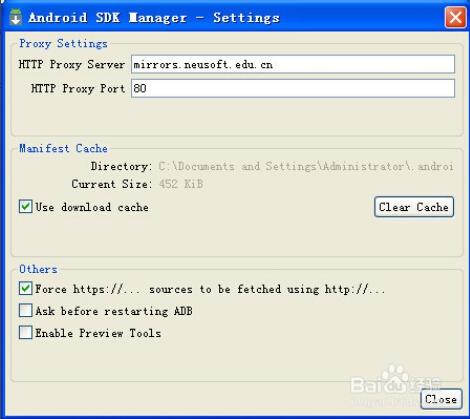Click the 'Others' group heading
This screenshot has width=470, height=419.
point(38,269)
